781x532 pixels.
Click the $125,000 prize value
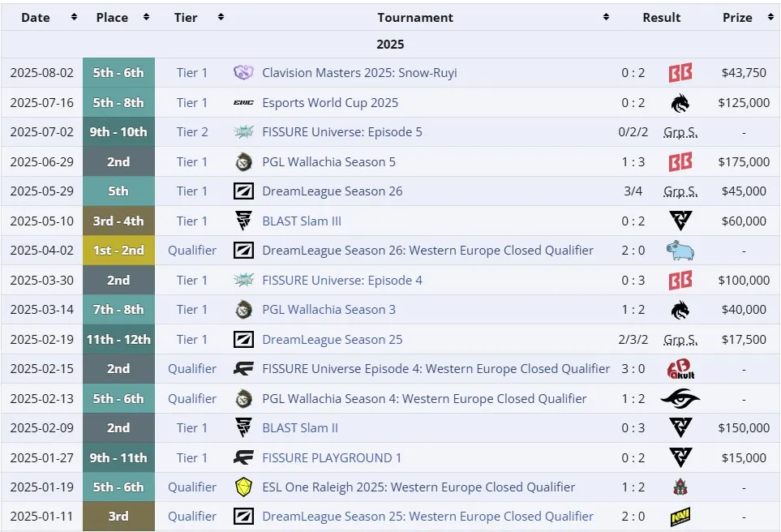(x=744, y=103)
